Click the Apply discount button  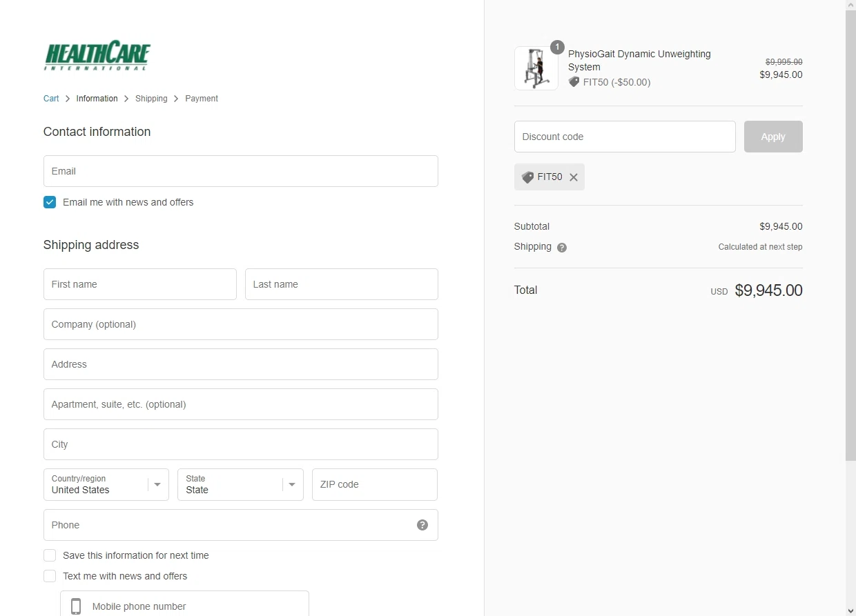point(773,137)
